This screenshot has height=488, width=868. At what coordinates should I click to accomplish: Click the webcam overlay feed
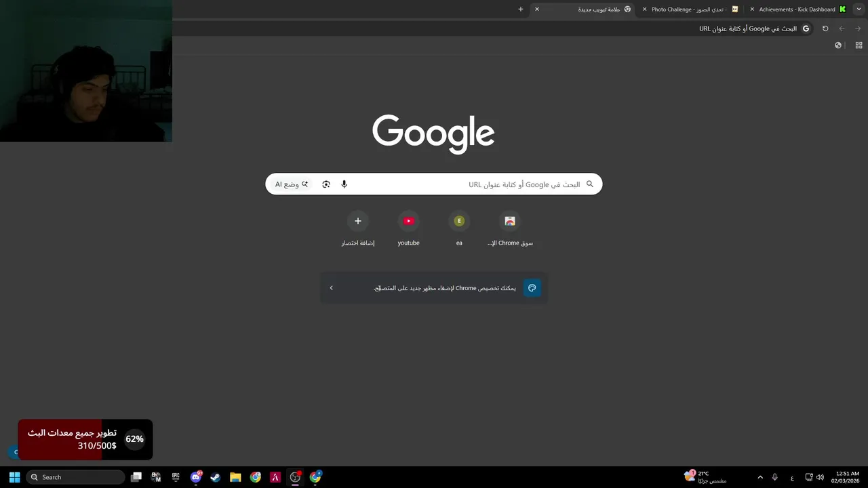coord(86,70)
